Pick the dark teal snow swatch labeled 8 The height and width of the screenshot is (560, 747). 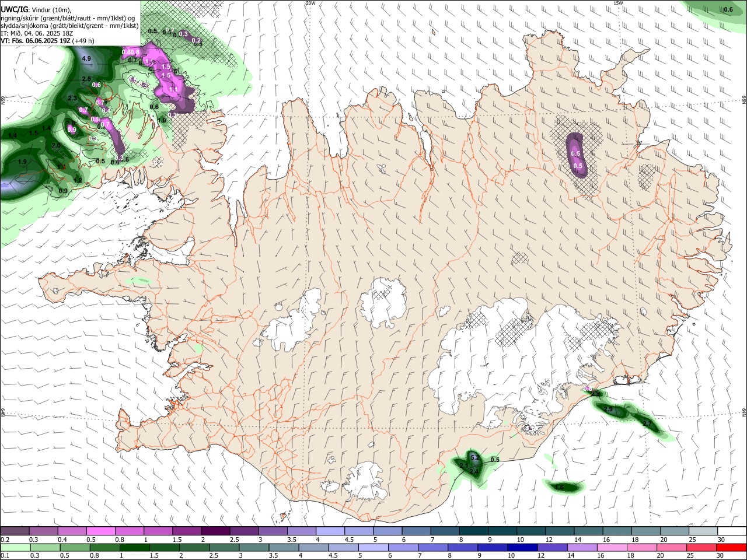(x=473, y=531)
